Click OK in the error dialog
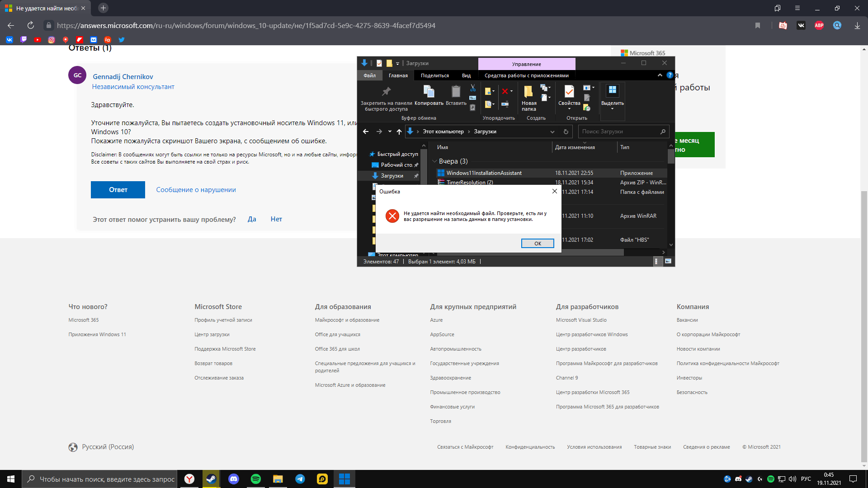Image resolution: width=868 pixels, height=488 pixels. click(538, 244)
